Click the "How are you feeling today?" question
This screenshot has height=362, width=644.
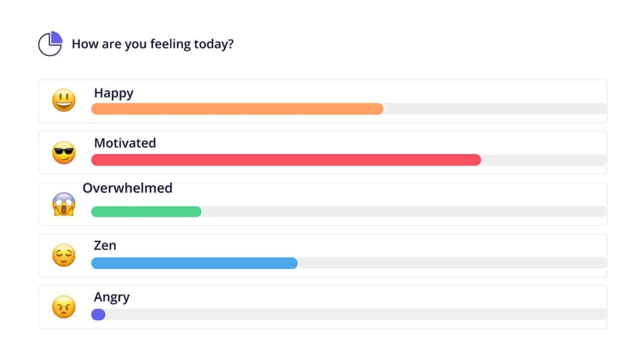click(153, 45)
